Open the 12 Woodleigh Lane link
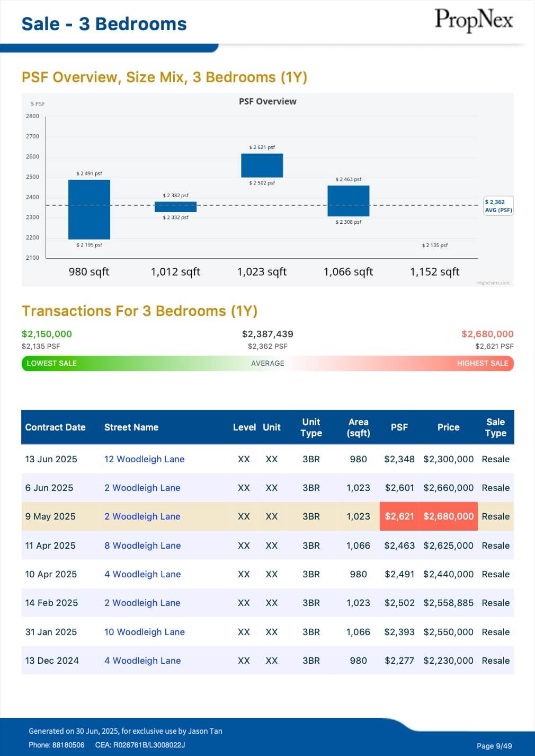 [x=144, y=459]
